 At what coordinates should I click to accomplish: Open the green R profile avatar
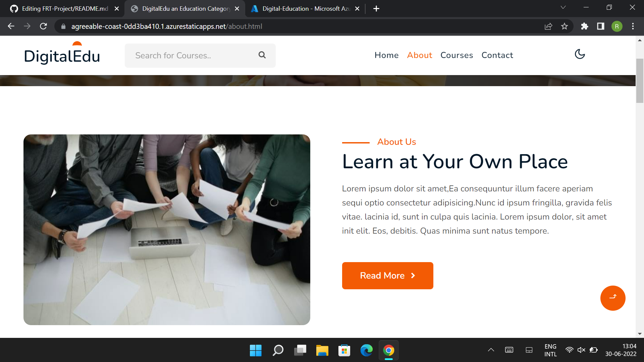point(616,26)
